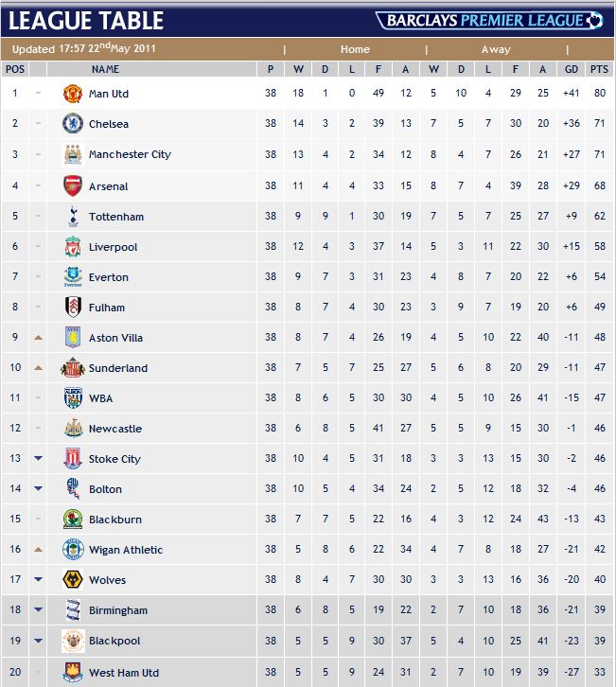Click the Arsenal cannon crest
Viewport: 616px width, 687px height.
click(x=73, y=185)
